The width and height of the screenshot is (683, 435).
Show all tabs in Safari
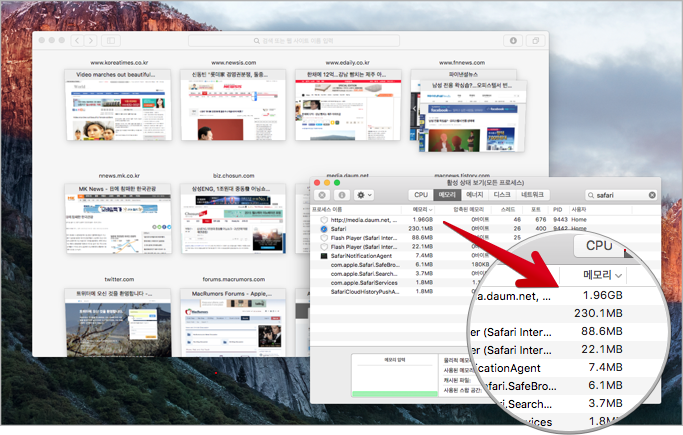(535, 40)
